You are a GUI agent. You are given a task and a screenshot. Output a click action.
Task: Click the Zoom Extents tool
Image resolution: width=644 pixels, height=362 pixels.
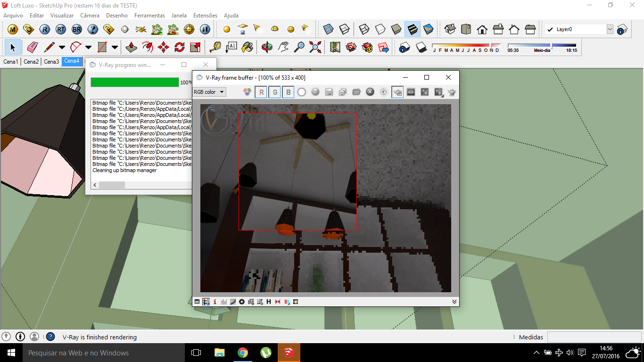315,47
